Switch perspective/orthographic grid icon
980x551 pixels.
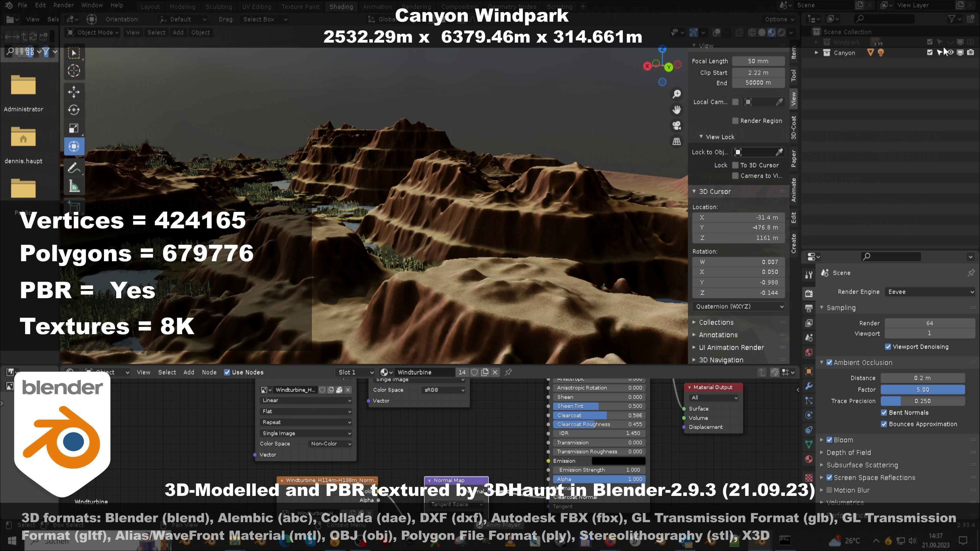tap(676, 142)
